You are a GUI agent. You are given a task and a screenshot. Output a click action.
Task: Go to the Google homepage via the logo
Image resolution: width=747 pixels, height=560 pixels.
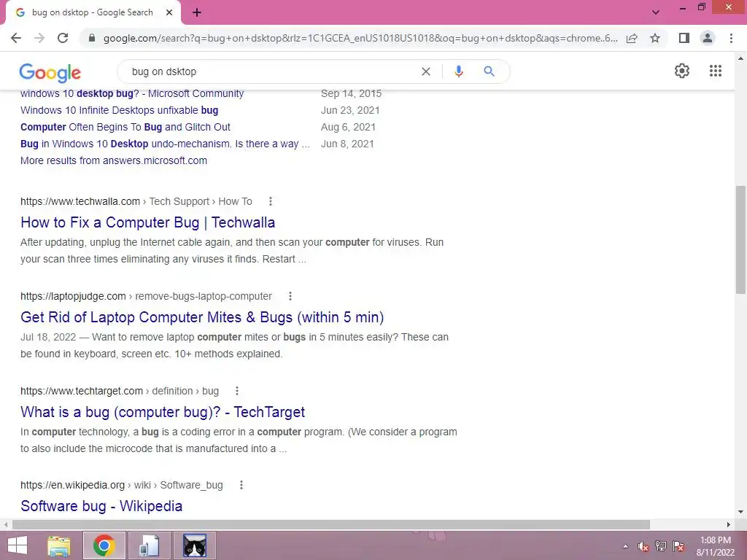(50, 72)
